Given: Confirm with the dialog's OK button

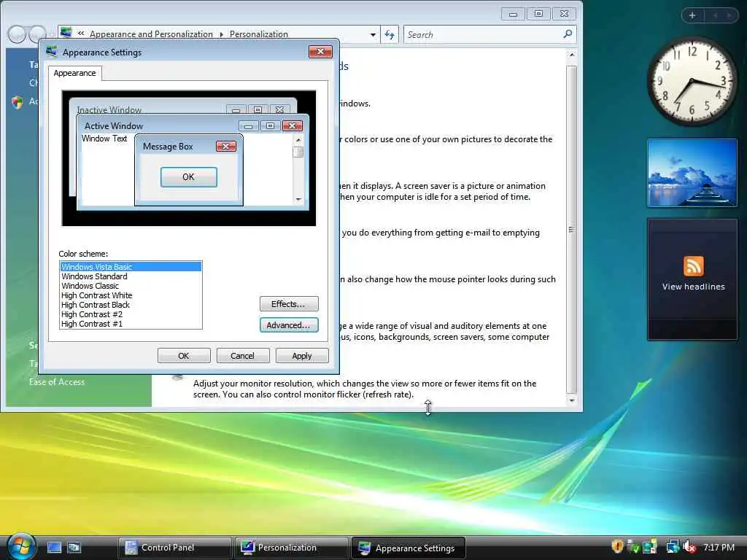Looking at the screenshot, I should pyautogui.click(x=183, y=356).
